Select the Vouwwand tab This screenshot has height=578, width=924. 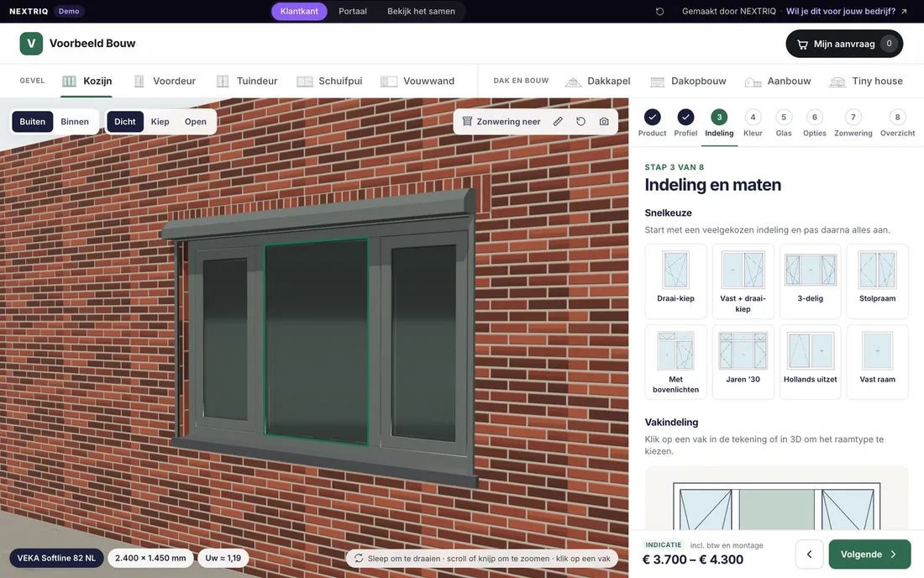click(417, 81)
